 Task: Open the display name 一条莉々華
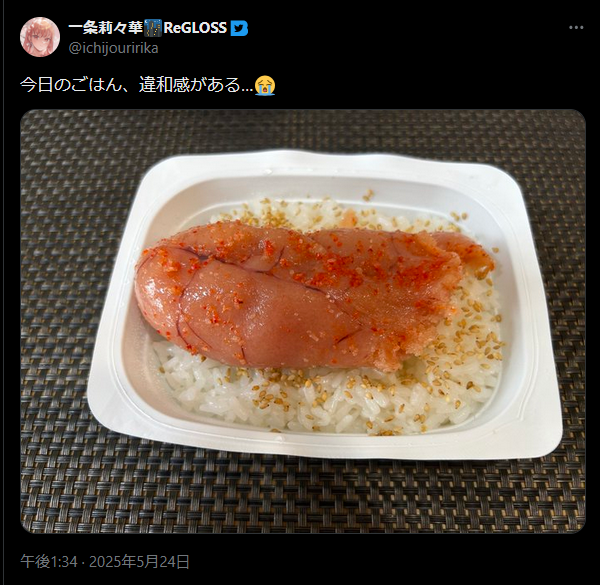(105, 28)
